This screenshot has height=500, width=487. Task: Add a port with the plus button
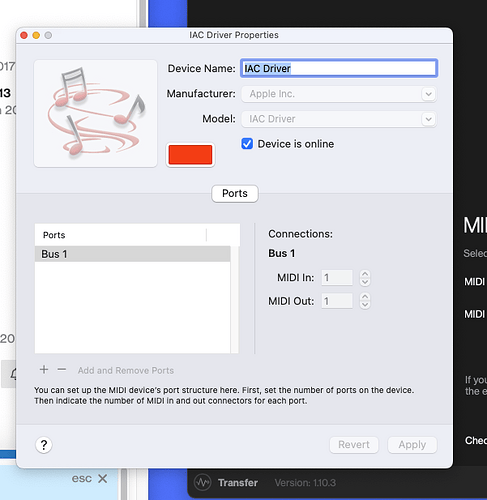tap(44, 370)
